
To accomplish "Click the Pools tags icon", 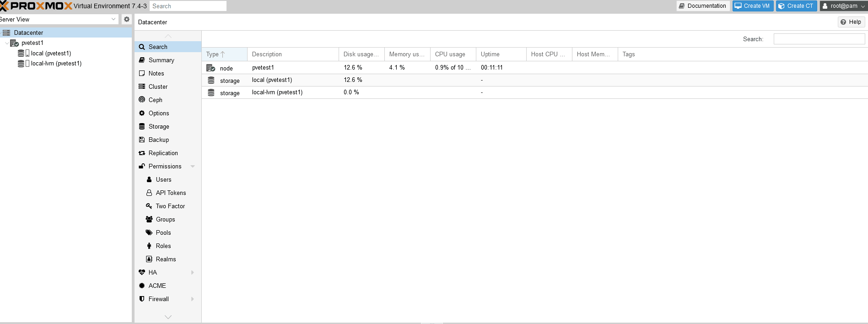I will 149,232.
